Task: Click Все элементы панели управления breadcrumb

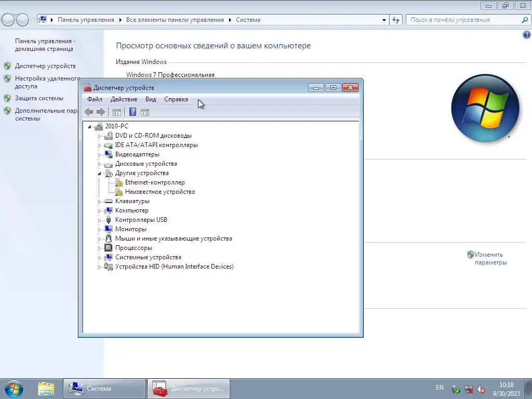Action: (175, 20)
